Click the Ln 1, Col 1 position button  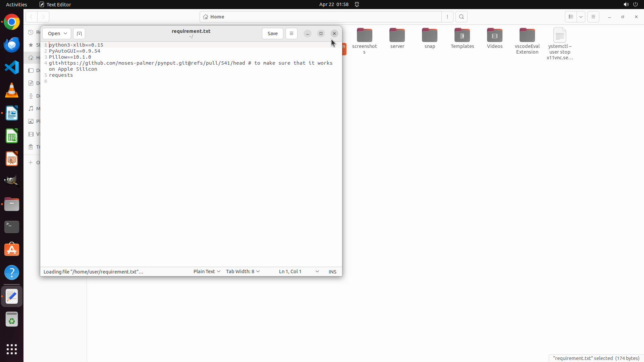pos(290,271)
